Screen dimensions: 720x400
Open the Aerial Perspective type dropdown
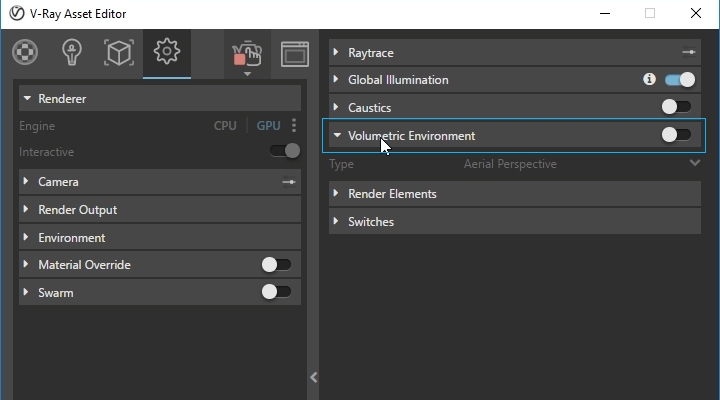point(695,163)
